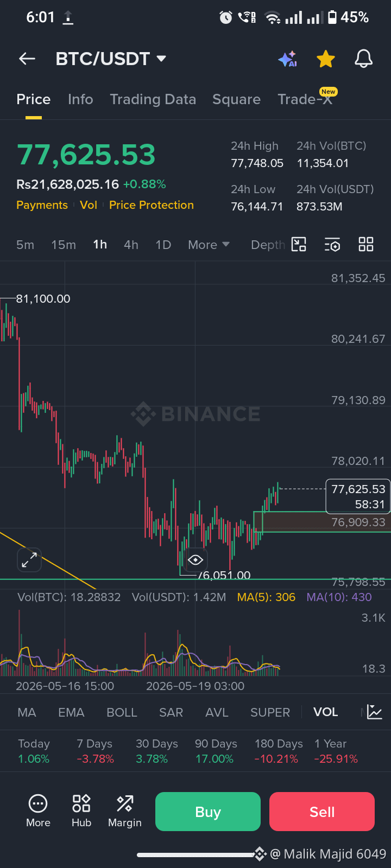Tap the 76,051.00 low marker on chart
This screenshot has height=868, width=391.
pyautogui.click(x=224, y=575)
